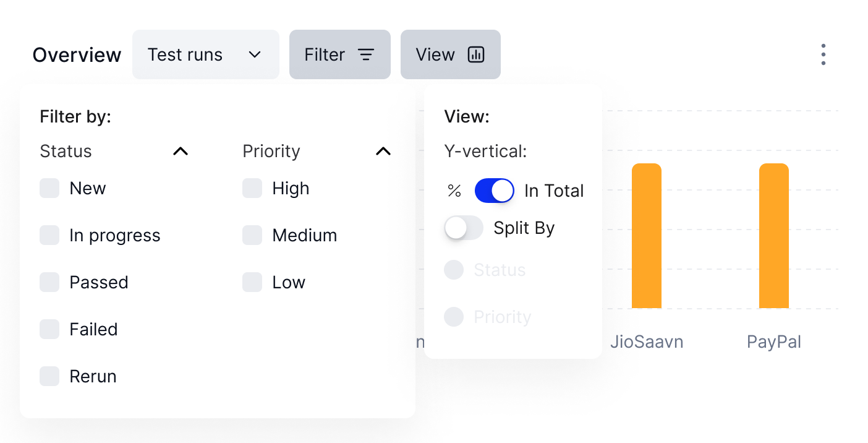Screen dimensions: 868x443
Task: Toggle the percent / In Total switch
Action: click(x=495, y=191)
